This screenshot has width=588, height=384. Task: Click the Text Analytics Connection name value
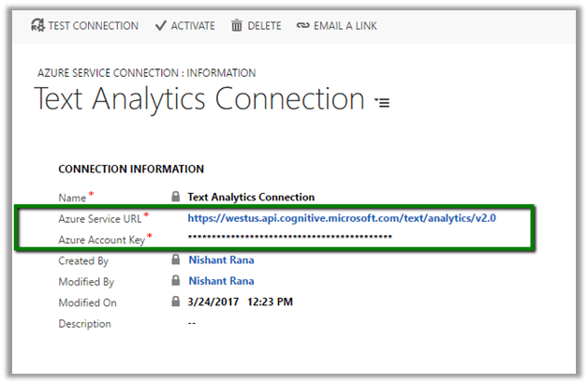[x=251, y=198]
